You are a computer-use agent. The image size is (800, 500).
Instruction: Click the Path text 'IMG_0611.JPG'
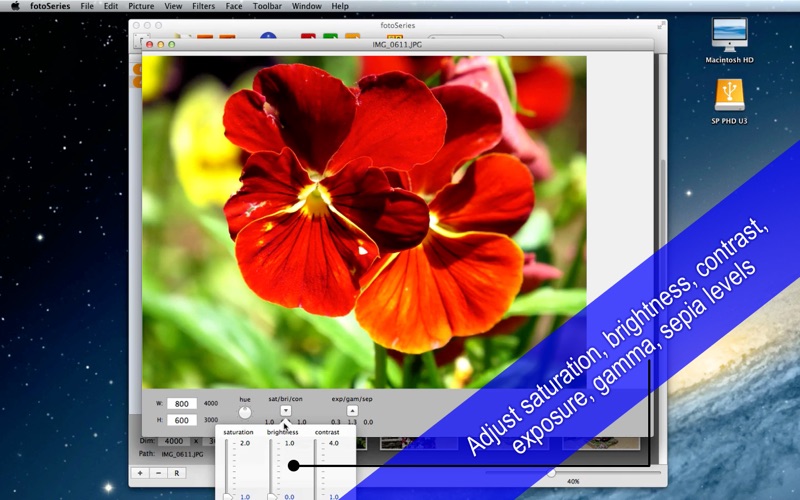pos(182,454)
